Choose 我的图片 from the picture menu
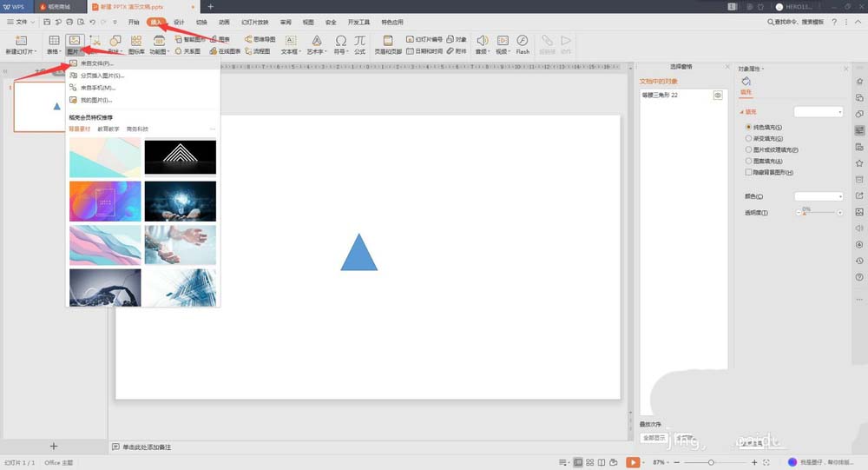This screenshot has width=868, height=470. coord(95,100)
